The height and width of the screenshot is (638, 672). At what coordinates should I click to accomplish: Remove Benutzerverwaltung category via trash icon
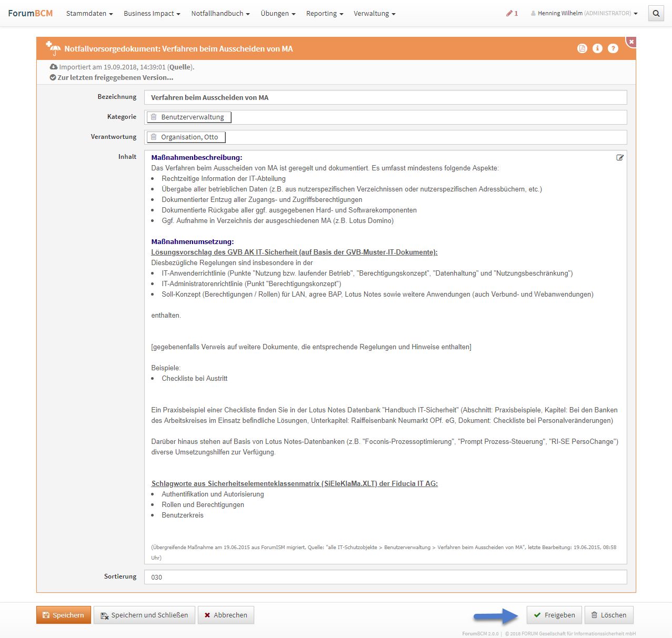coord(154,117)
